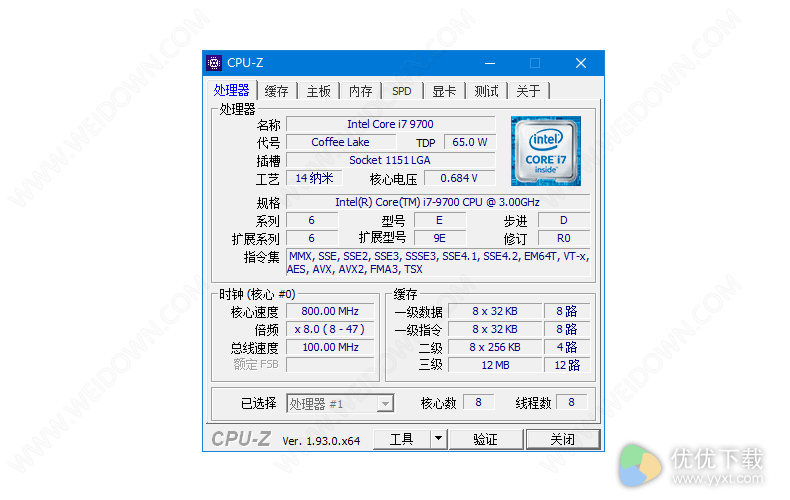Open the 内存 tab
The height and width of the screenshot is (500, 790).
click(361, 91)
